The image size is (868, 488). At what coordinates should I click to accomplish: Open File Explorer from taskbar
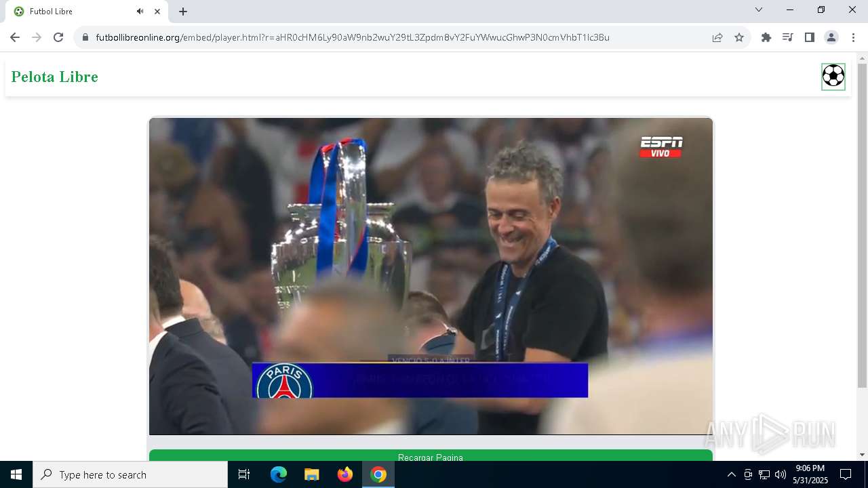click(x=312, y=474)
